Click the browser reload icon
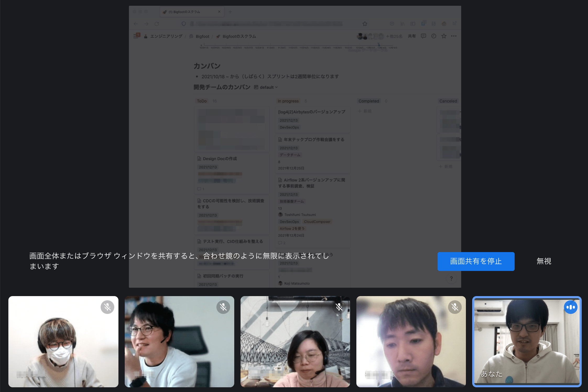 157,24
